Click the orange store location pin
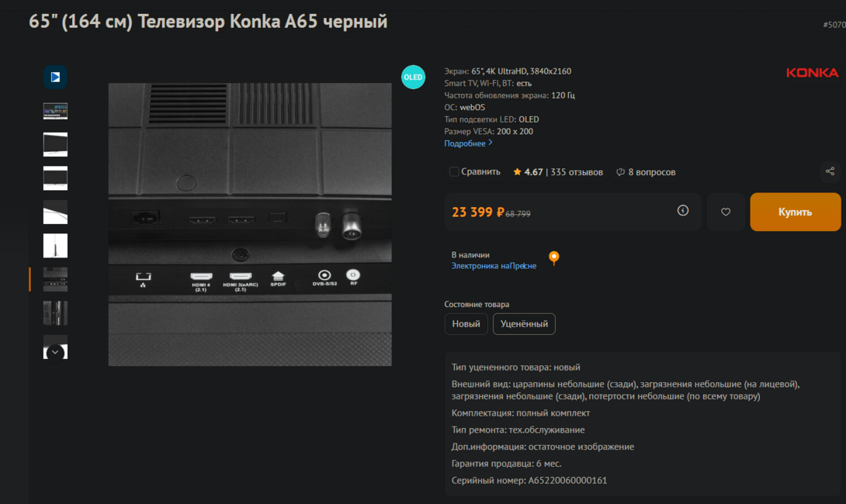Screen dimensions: 846x504 point(553,258)
